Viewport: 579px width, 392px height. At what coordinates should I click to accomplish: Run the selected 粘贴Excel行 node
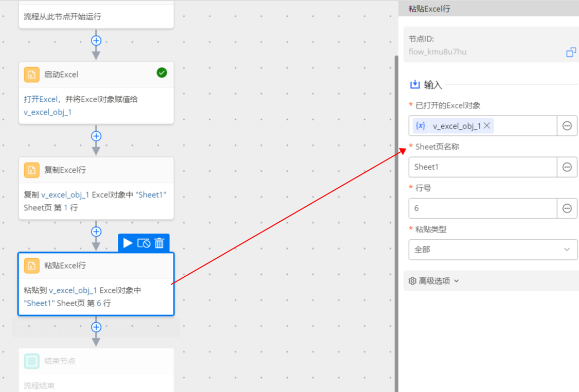128,243
